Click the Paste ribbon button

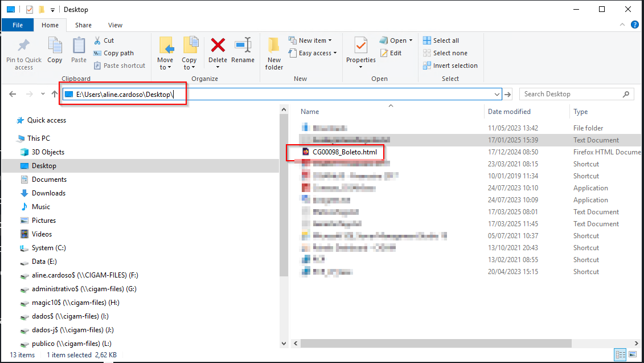pyautogui.click(x=79, y=51)
